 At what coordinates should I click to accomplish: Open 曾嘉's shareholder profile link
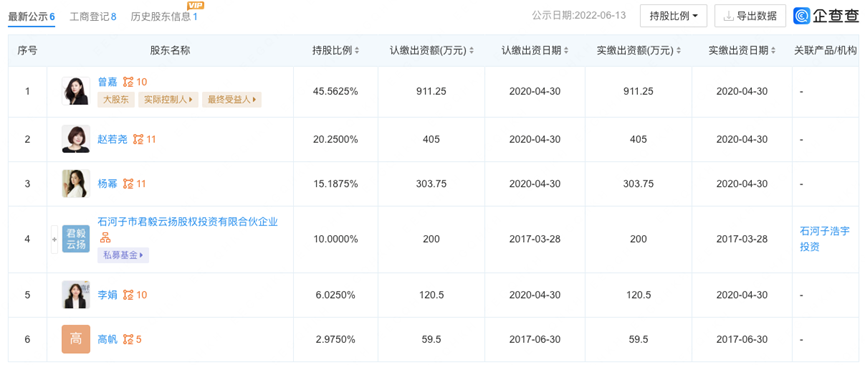[x=108, y=82]
